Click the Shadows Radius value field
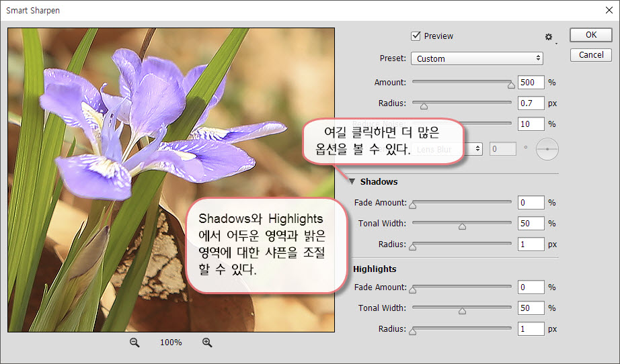 531,244
